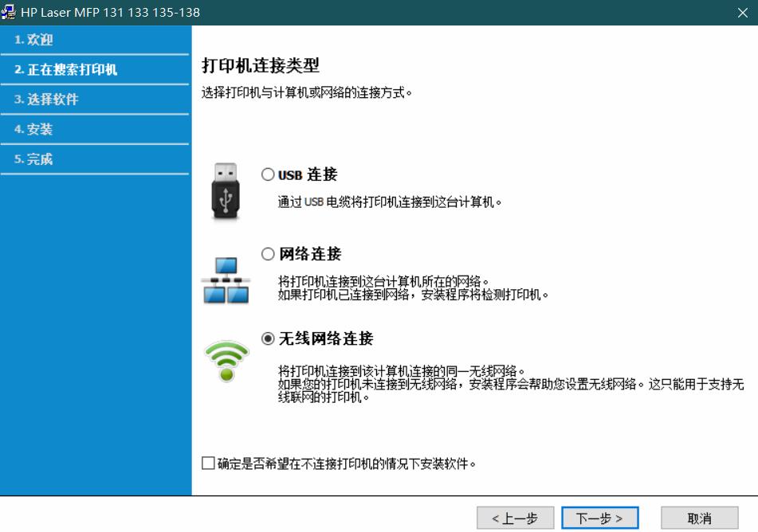Click the 下一步 button

(x=599, y=517)
